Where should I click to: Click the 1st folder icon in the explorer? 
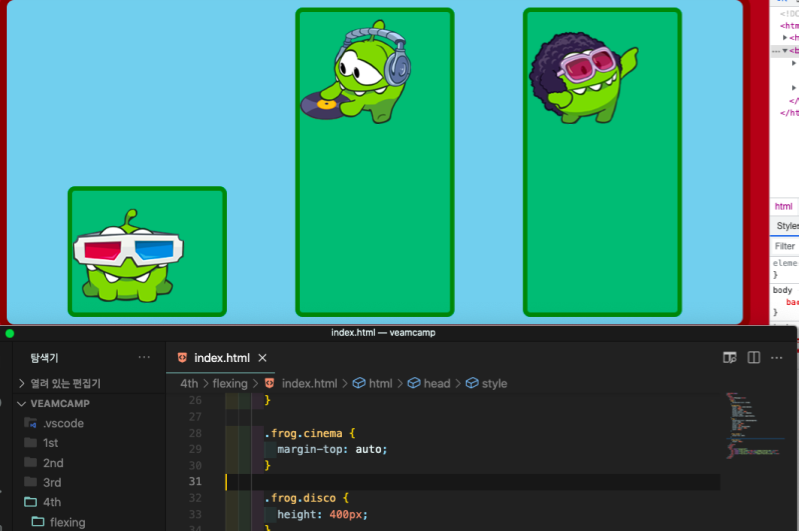pos(31,442)
